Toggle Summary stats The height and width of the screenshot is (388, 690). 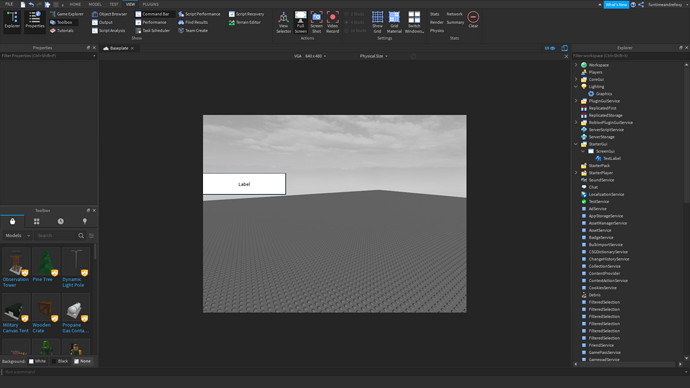pyautogui.click(x=455, y=22)
